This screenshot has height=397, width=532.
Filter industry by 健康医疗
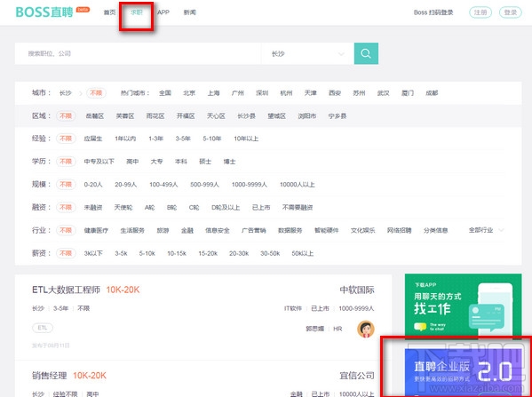pos(96,230)
